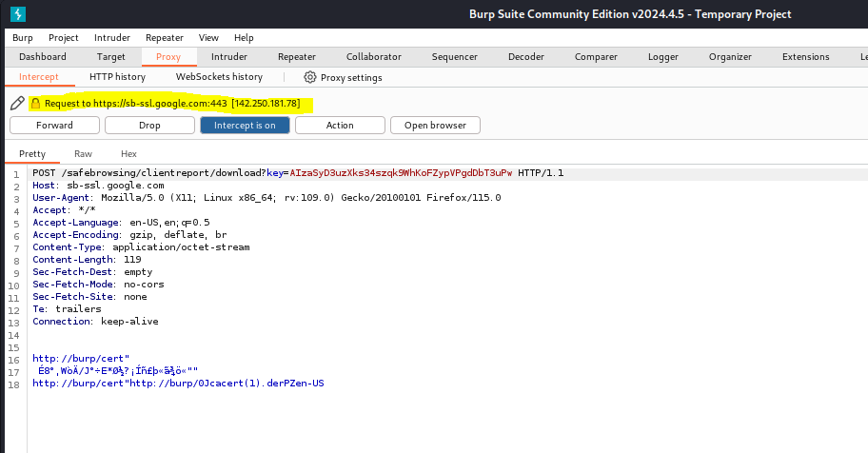868x453 pixels.
Task: Click the pencil edit icon beside request target
Action: pyautogui.click(x=17, y=103)
